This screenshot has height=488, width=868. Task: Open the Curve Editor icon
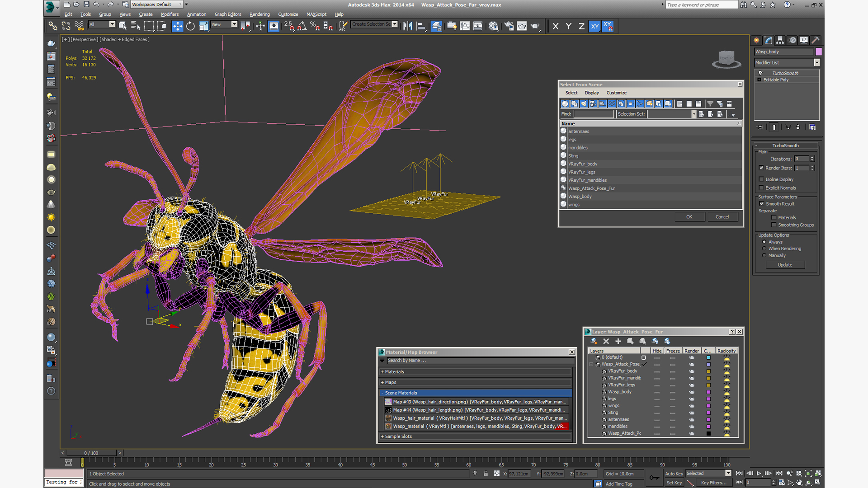coord(465,26)
